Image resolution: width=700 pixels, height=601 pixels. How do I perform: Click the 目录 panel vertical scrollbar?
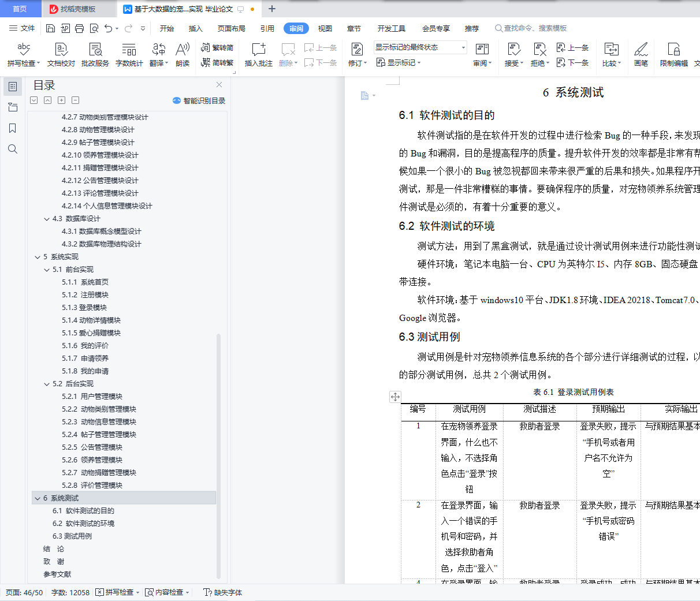coord(218,456)
